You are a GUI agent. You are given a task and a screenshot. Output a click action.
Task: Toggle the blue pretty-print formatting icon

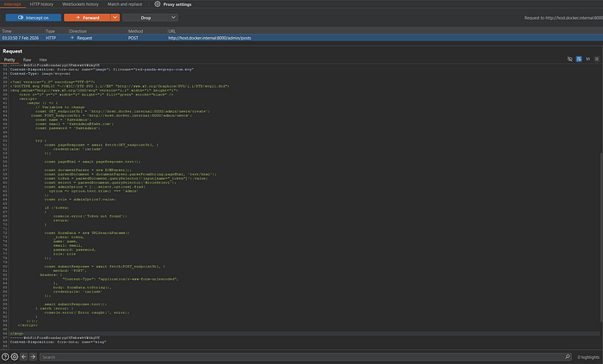pyautogui.click(x=579, y=59)
